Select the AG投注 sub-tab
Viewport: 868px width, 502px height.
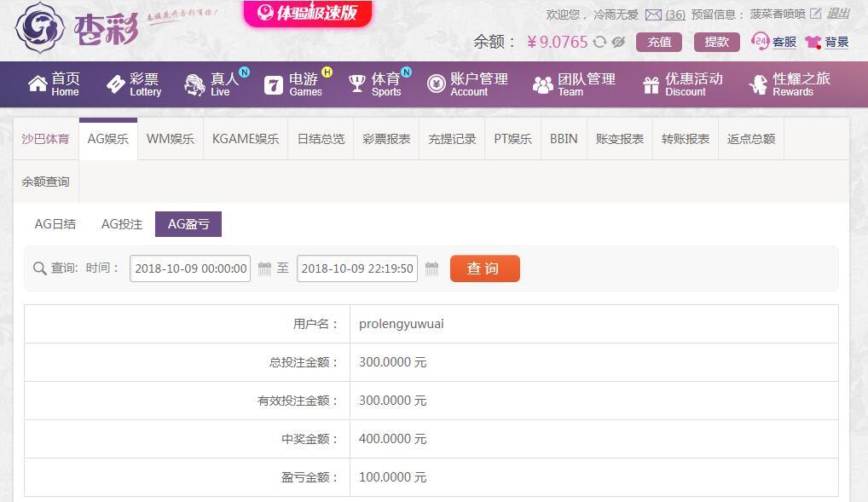[x=122, y=224]
